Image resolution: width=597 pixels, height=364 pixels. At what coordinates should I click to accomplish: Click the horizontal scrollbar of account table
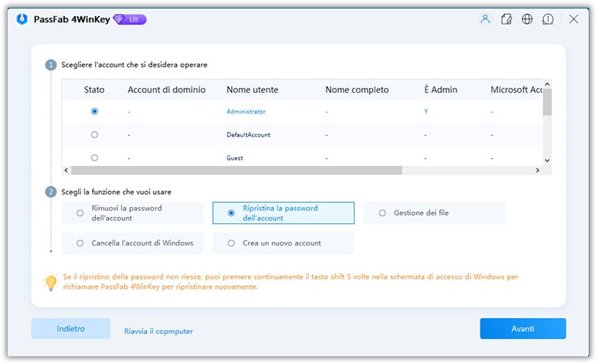(x=236, y=170)
